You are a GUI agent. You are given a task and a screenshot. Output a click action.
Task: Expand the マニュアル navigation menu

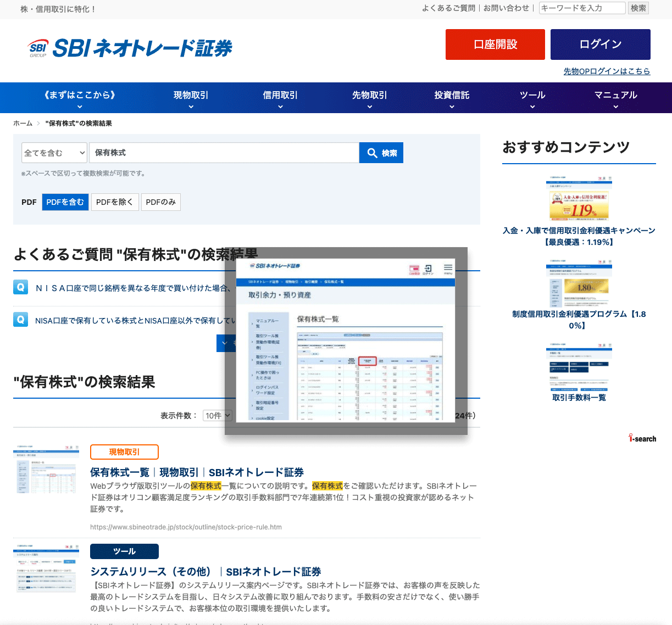pos(615,98)
